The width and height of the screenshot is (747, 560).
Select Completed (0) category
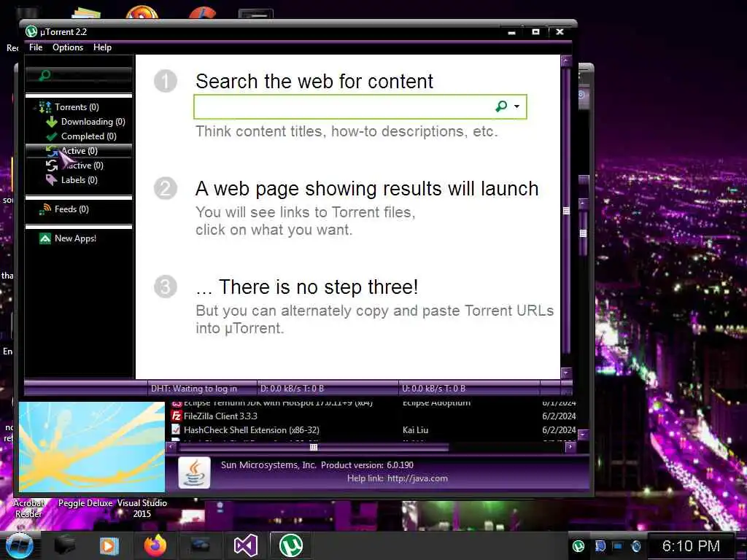[x=88, y=136]
